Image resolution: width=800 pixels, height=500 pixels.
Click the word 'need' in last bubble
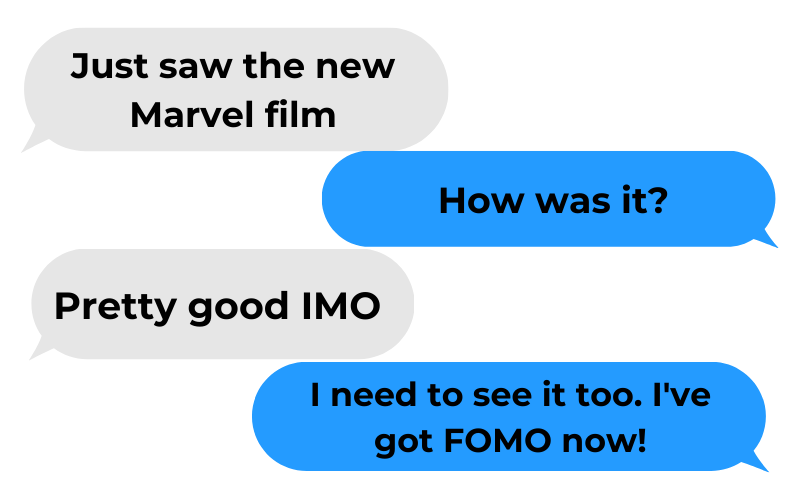(373, 395)
